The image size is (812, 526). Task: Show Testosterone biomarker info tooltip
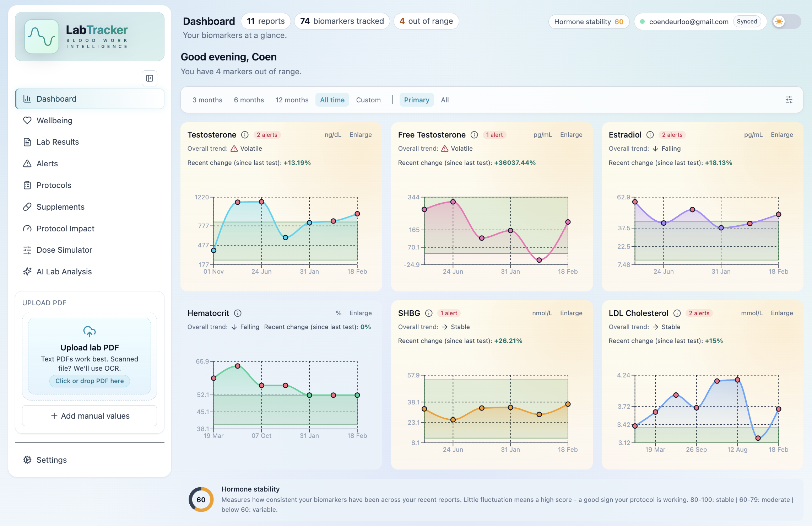point(245,135)
